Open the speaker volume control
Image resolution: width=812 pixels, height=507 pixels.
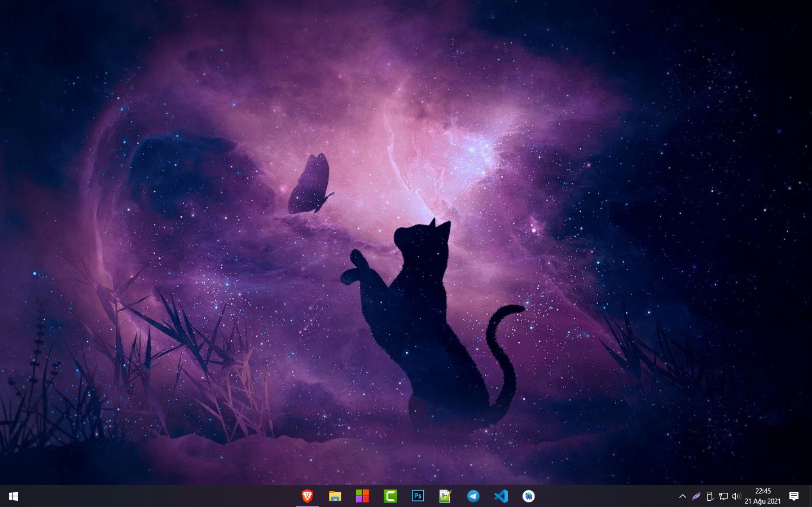[x=736, y=496]
